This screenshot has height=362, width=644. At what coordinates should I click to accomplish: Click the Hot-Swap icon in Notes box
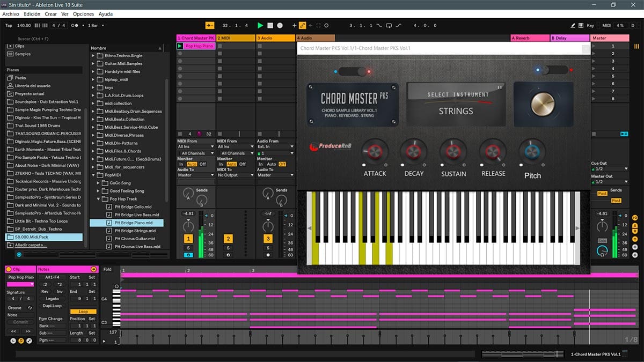pos(94,269)
